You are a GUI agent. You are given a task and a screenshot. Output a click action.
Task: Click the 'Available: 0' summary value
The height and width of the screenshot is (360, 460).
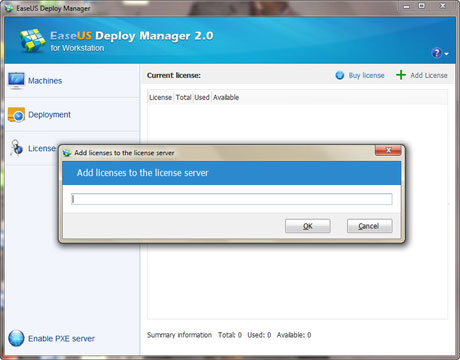click(x=294, y=335)
